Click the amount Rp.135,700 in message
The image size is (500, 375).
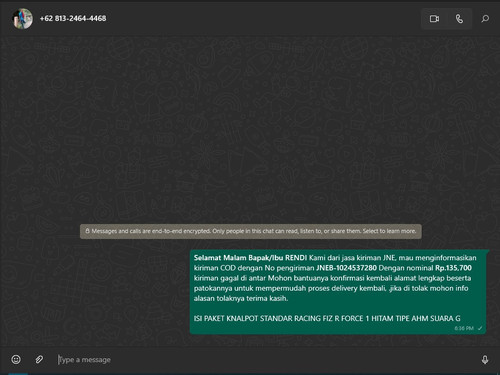click(x=453, y=268)
